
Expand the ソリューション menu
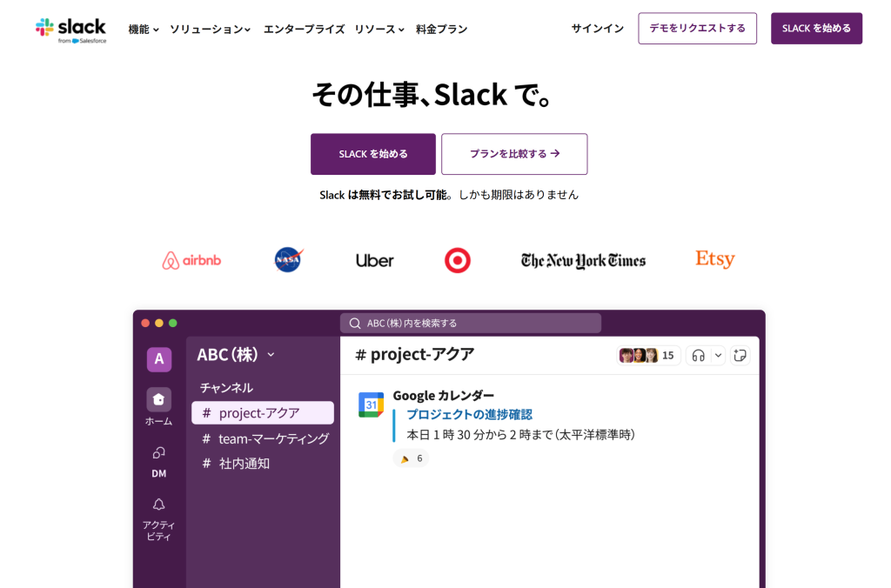[x=210, y=29]
